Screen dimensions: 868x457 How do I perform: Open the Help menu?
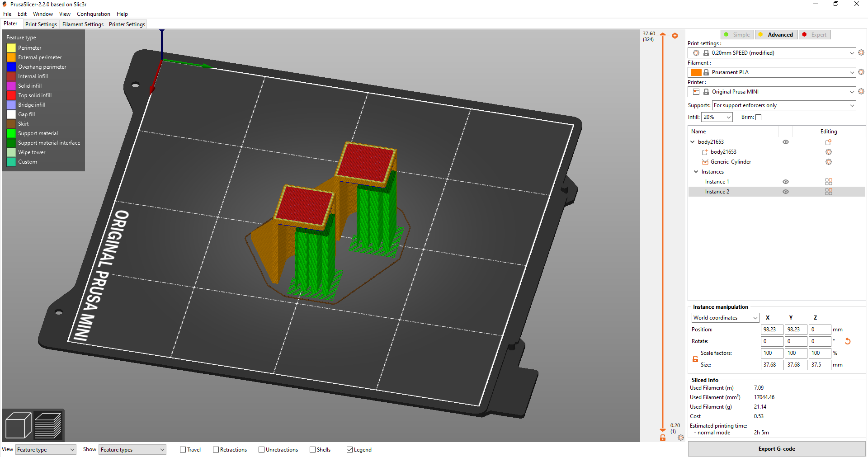click(x=122, y=14)
